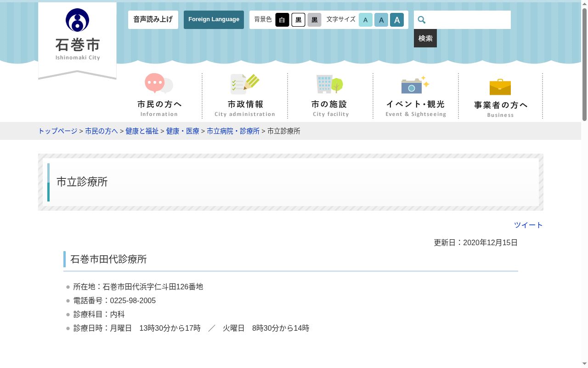Open the 事業者の方へ Business menu label
The image size is (588, 368).
click(x=501, y=109)
